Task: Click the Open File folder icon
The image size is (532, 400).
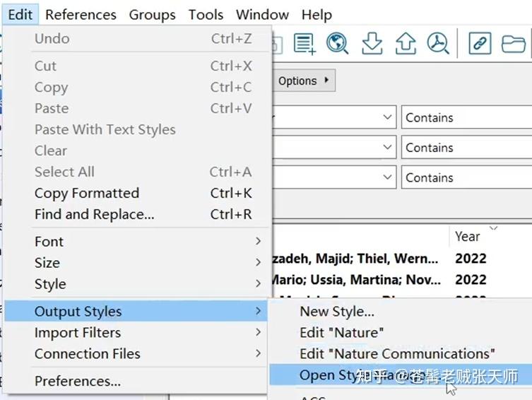Action: point(514,44)
